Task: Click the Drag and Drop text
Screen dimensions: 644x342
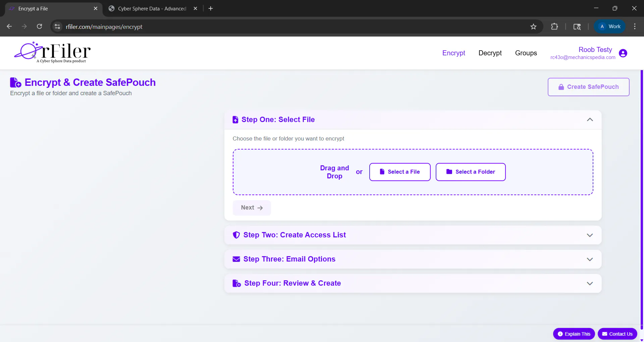Action: (x=334, y=172)
